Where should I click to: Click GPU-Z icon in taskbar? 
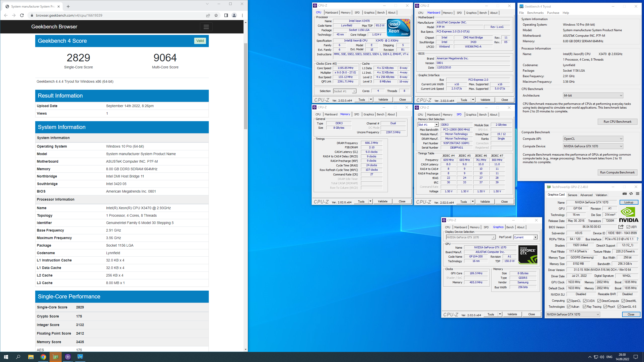55,357
